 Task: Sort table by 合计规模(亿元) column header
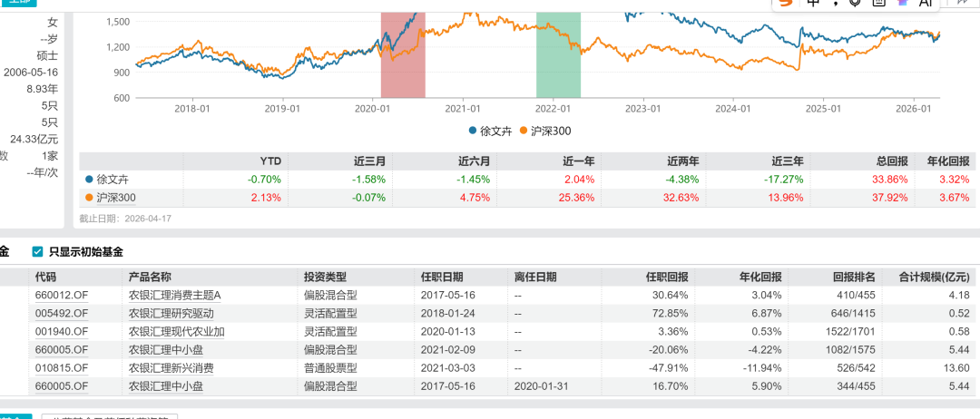934,278
